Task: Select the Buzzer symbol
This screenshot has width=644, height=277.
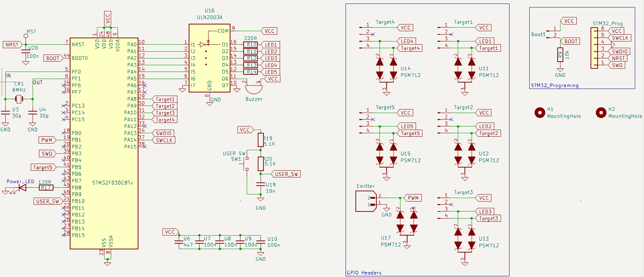Action: (x=254, y=89)
